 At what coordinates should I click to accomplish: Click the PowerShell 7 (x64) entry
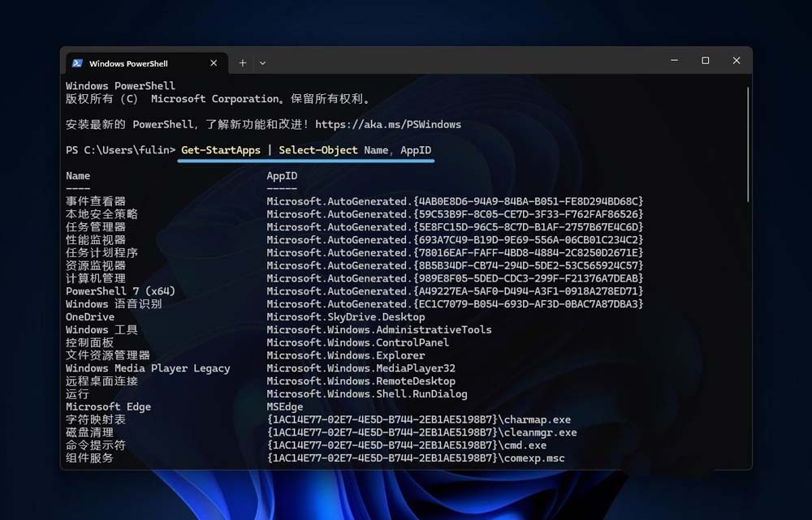pos(120,291)
